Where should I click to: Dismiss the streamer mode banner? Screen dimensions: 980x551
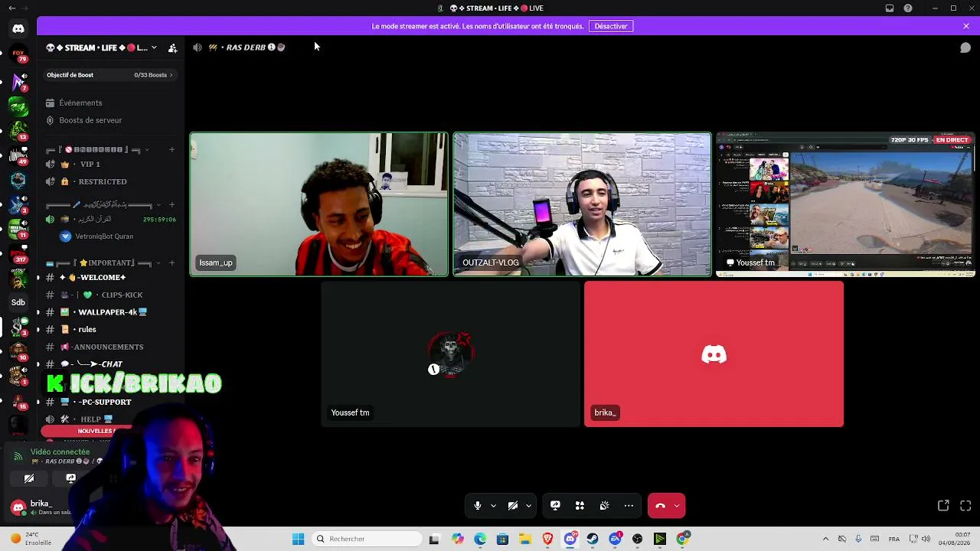click(x=966, y=26)
